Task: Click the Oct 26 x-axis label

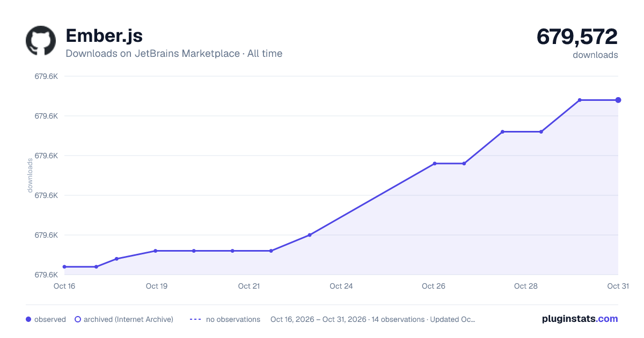Action: point(434,286)
